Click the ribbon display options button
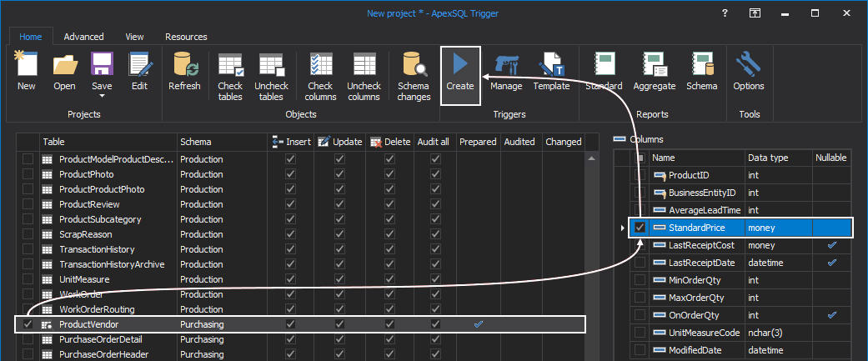This screenshot has height=361, width=868. point(754,13)
